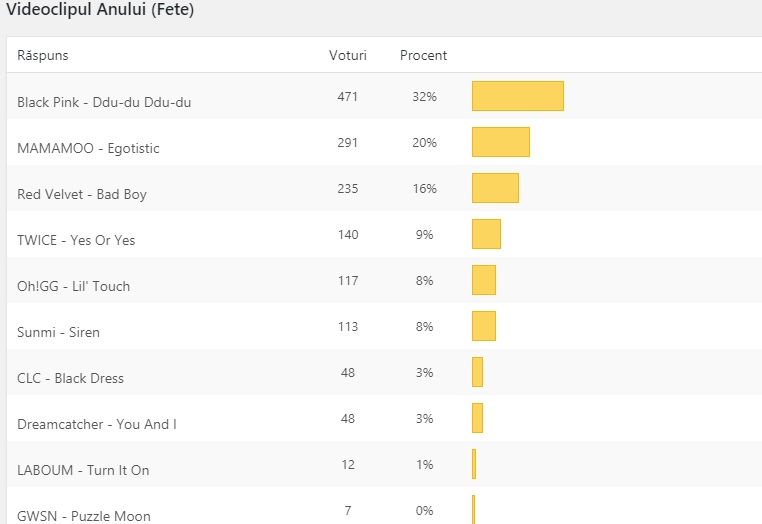Click the MAMAMOO result percentage bar

point(500,142)
